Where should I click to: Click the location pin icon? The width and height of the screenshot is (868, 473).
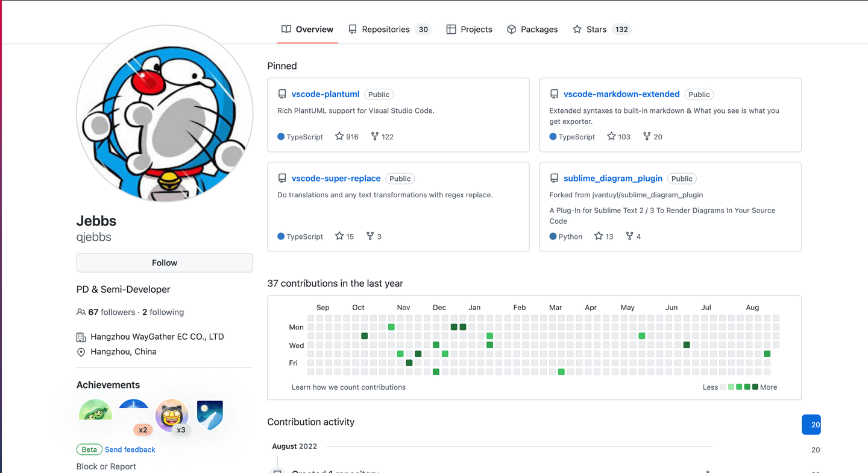pyautogui.click(x=81, y=352)
